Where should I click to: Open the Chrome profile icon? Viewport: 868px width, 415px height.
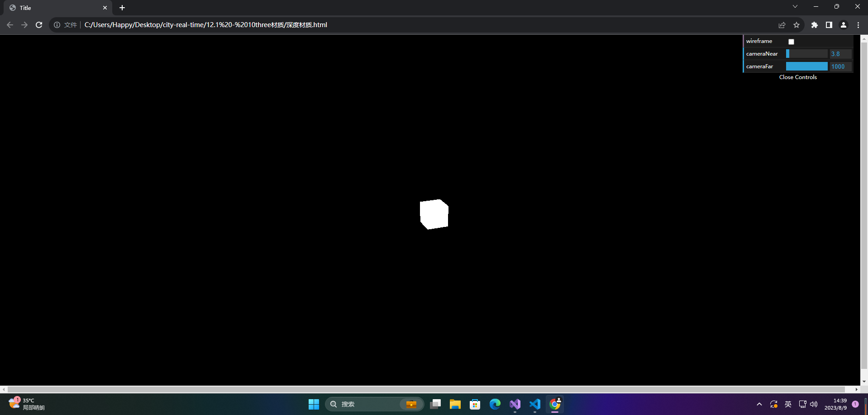click(844, 25)
